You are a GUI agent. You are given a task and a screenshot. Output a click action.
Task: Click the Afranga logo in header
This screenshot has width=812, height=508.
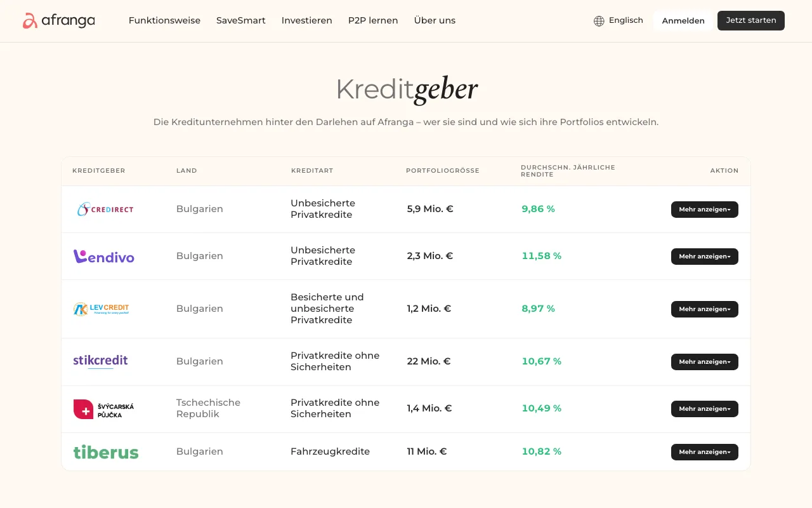click(59, 21)
